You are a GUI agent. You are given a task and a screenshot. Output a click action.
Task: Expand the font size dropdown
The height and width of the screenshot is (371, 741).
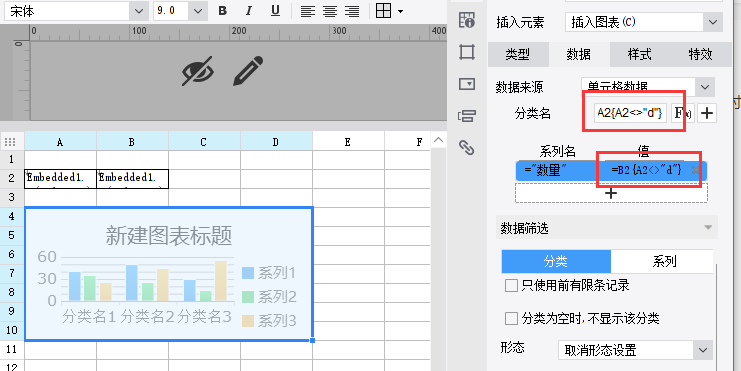198,11
